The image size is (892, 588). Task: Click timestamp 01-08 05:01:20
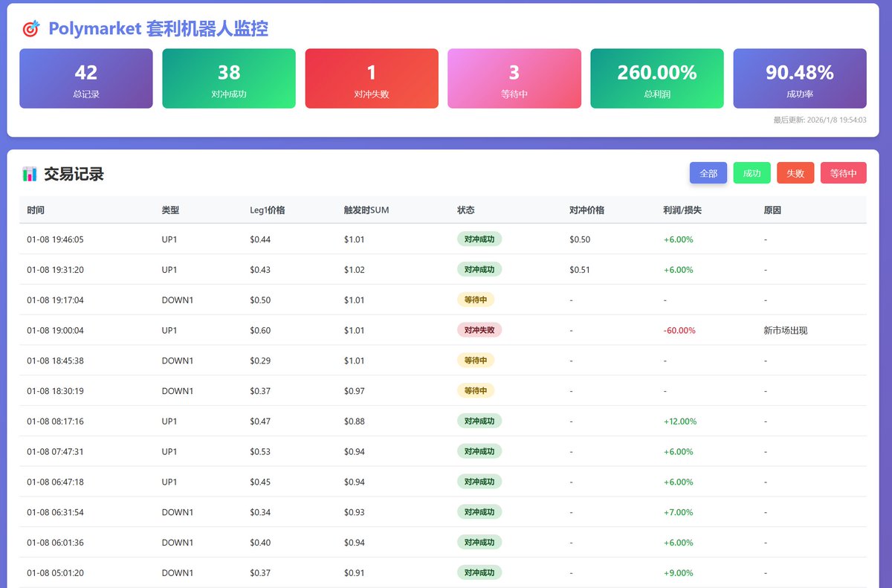click(56, 573)
